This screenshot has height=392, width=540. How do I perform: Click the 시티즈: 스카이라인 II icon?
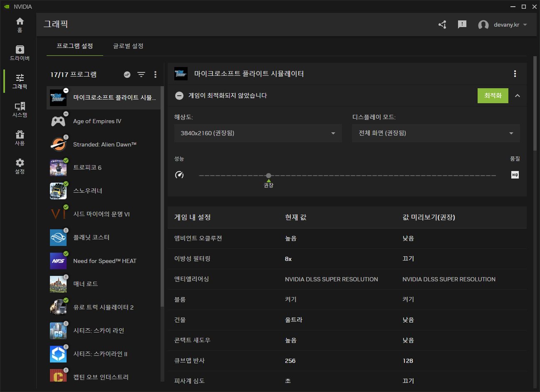pyautogui.click(x=58, y=354)
